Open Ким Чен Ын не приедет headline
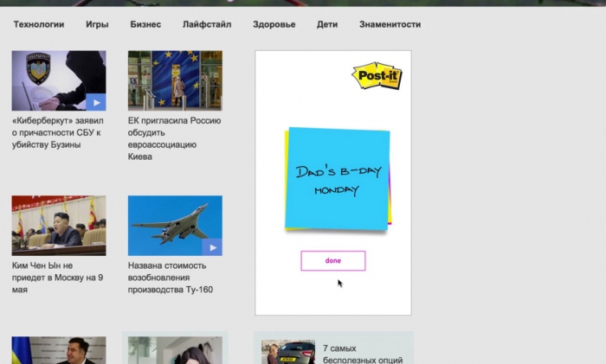The image size is (606, 364). coord(57,278)
